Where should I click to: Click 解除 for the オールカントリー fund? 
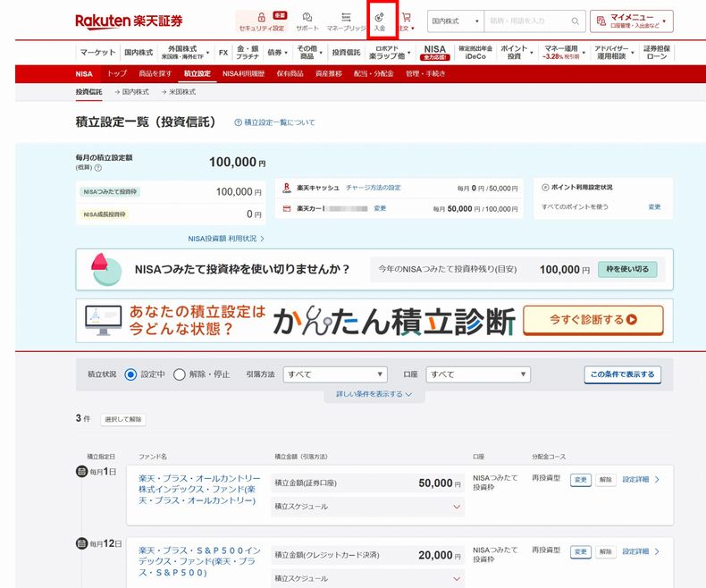606,480
